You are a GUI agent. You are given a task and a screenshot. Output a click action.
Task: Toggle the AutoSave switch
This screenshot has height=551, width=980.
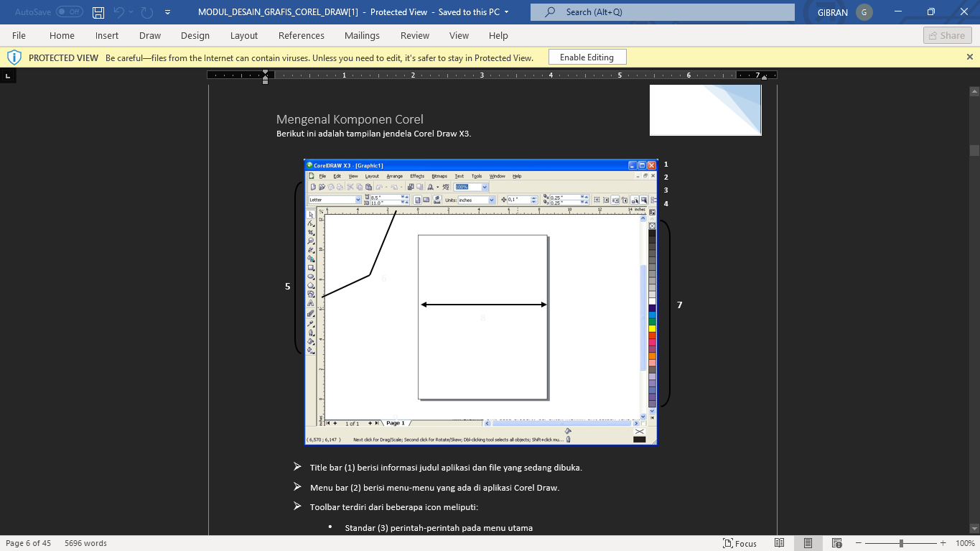tap(69, 12)
